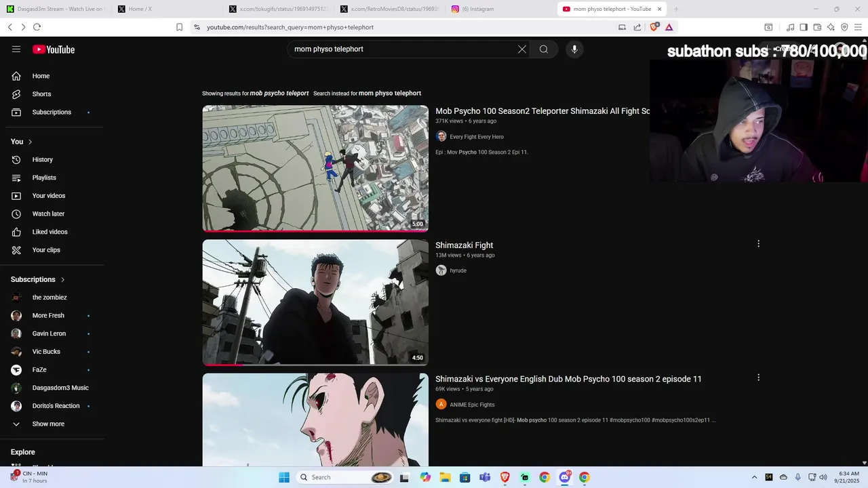Switch to the x.com/tokugifs tab
The height and width of the screenshot is (488, 868).
click(x=277, y=9)
